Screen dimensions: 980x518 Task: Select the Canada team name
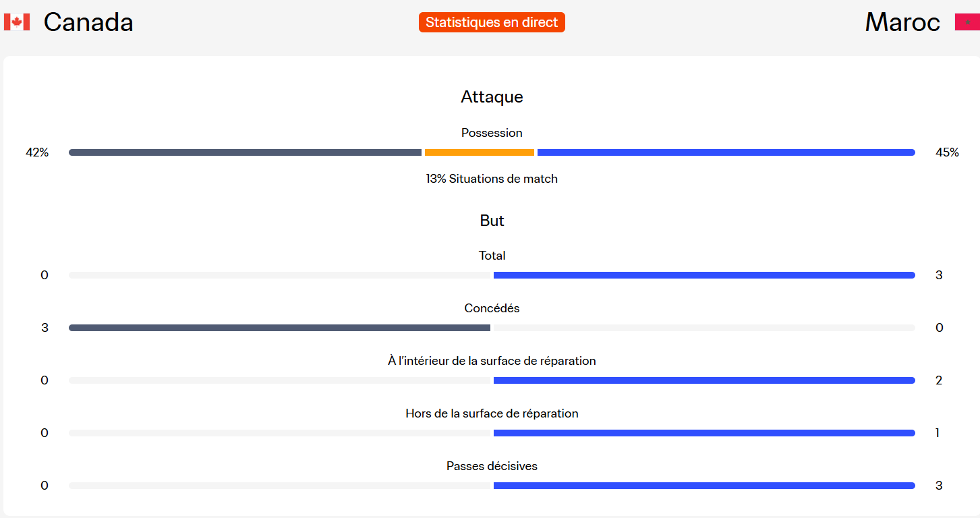[x=88, y=22]
